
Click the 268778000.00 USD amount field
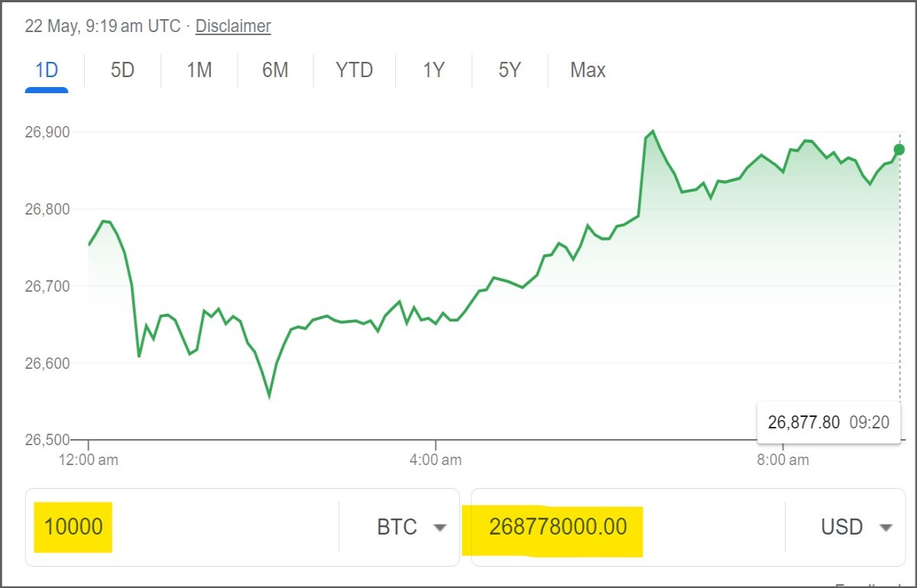pyautogui.click(x=628, y=527)
